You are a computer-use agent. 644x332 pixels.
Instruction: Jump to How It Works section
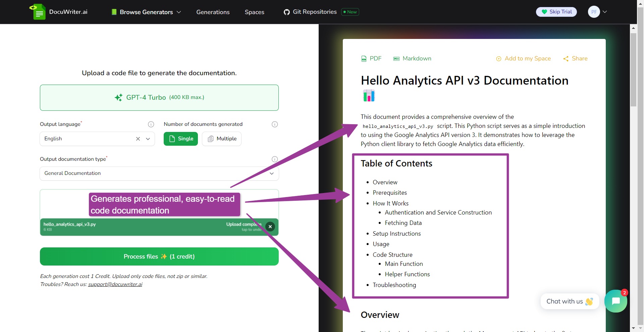[x=390, y=203]
